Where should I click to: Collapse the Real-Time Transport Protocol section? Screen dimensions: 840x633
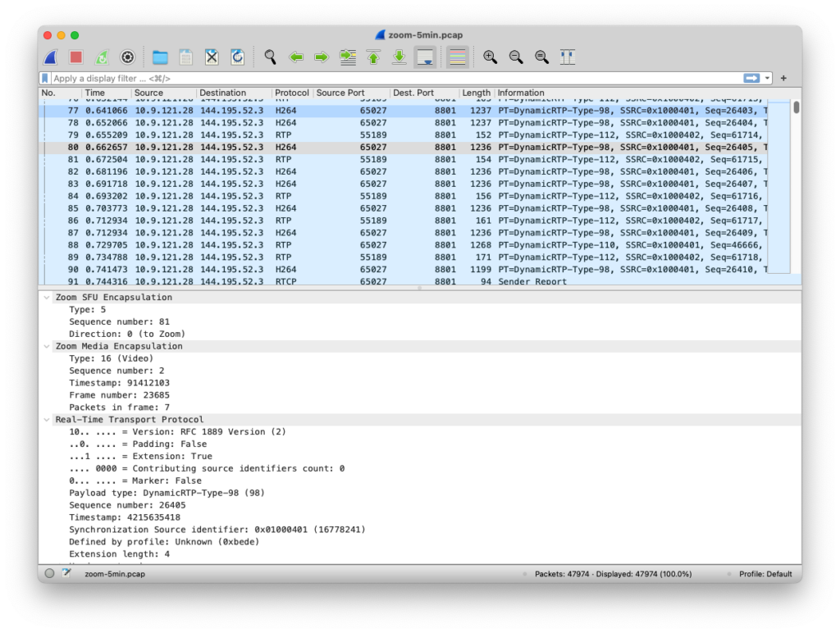(47, 420)
